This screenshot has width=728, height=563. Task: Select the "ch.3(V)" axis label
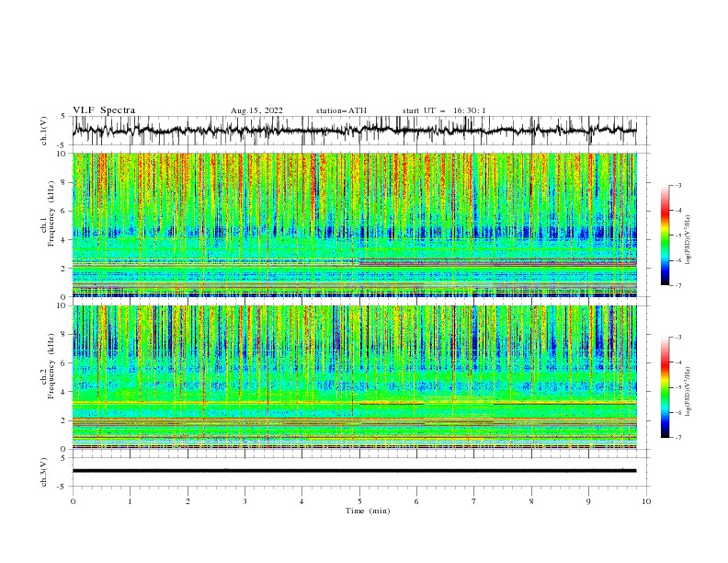44,472
